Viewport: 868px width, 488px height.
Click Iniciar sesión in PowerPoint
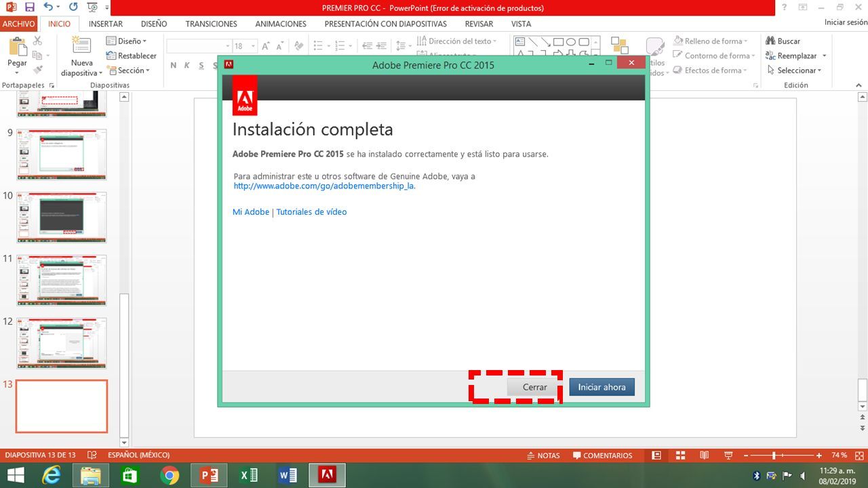coord(846,22)
